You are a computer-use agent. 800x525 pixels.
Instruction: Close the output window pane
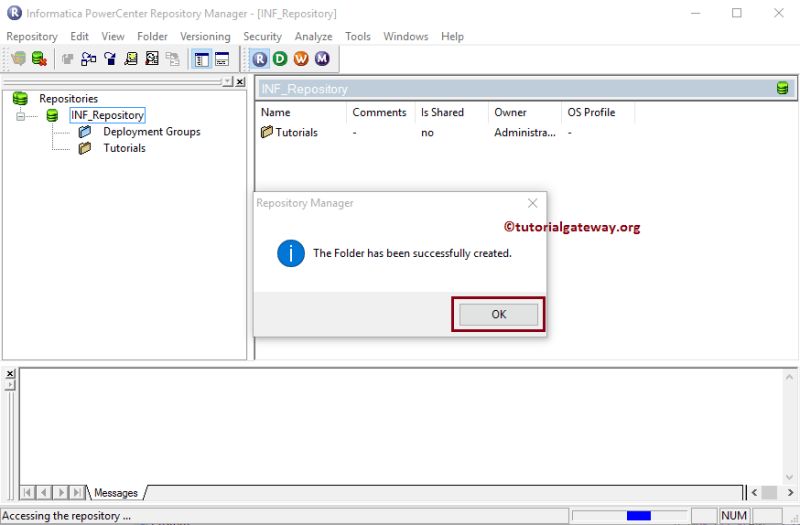[10, 374]
